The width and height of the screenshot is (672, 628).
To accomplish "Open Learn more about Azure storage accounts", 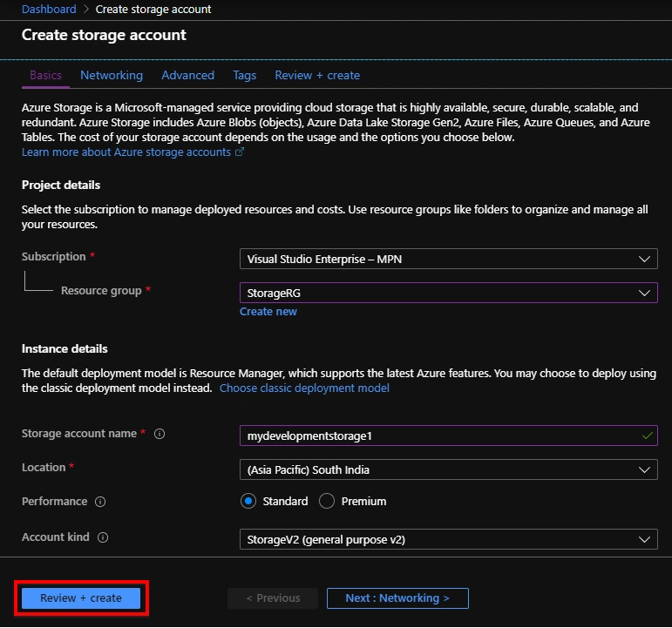I will 126,152.
